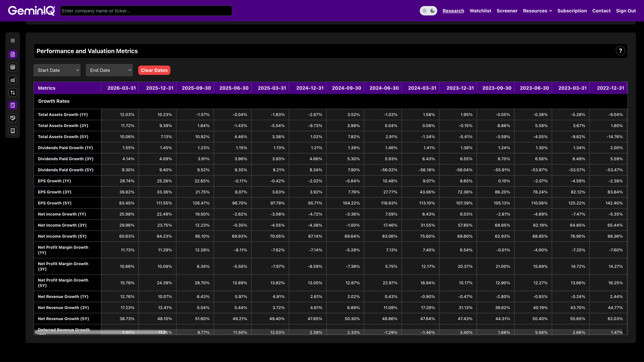Open the hamburger menu in the sidebar
The width and height of the screenshot is (644, 362).
pos(13,41)
